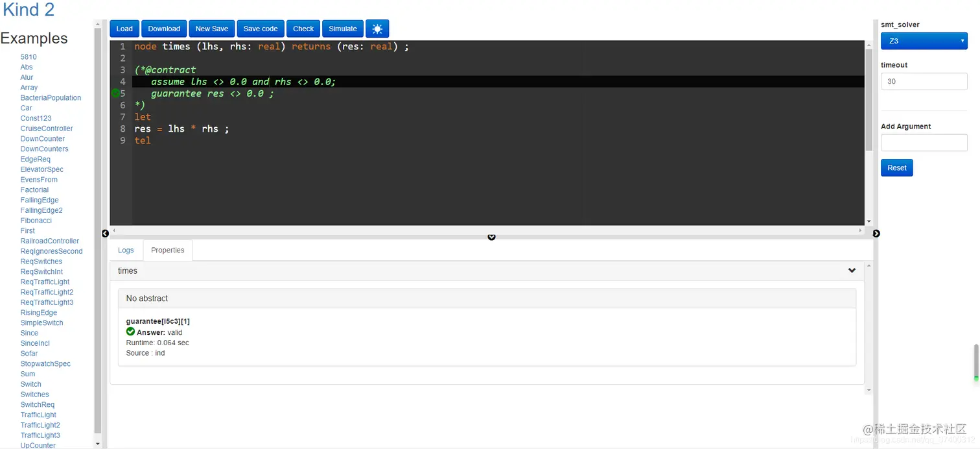Open the Switches example
980x449 pixels.
coord(34,394)
